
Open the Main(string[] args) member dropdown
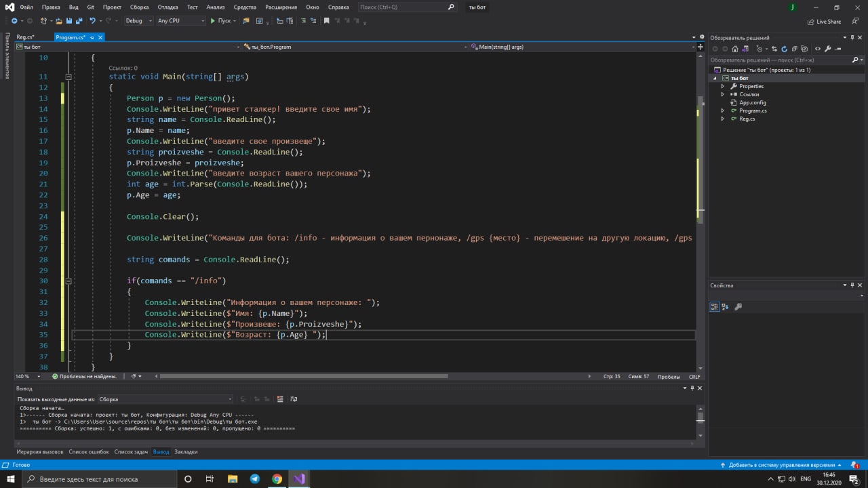583,47
